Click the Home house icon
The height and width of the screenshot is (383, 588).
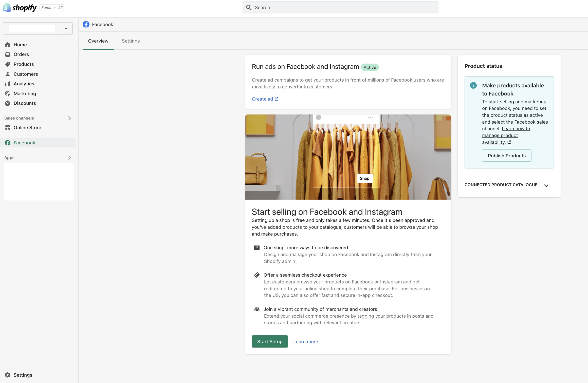tap(8, 45)
